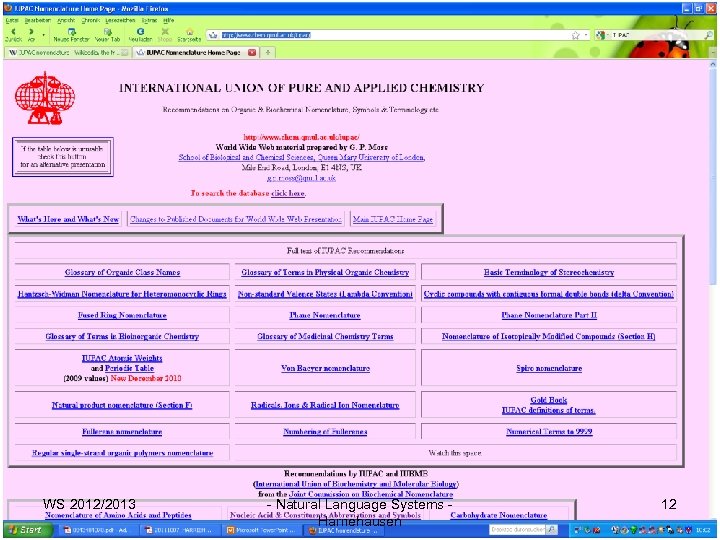Open the Datei menu
Screen dimensions: 720x540
pos(12,20)
